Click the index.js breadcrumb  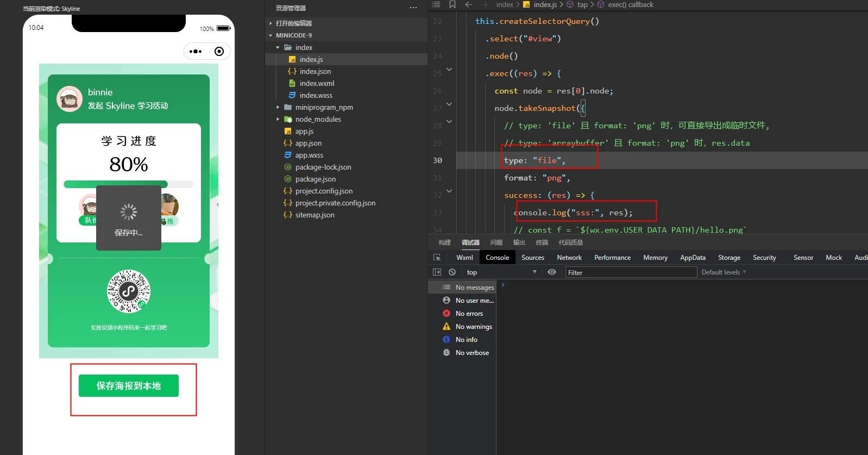pos(540,4)
